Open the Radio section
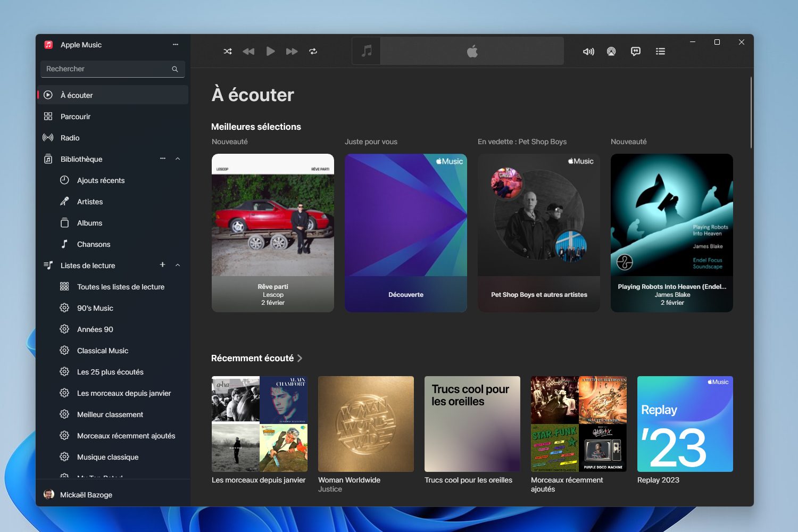 pos(113,138)
